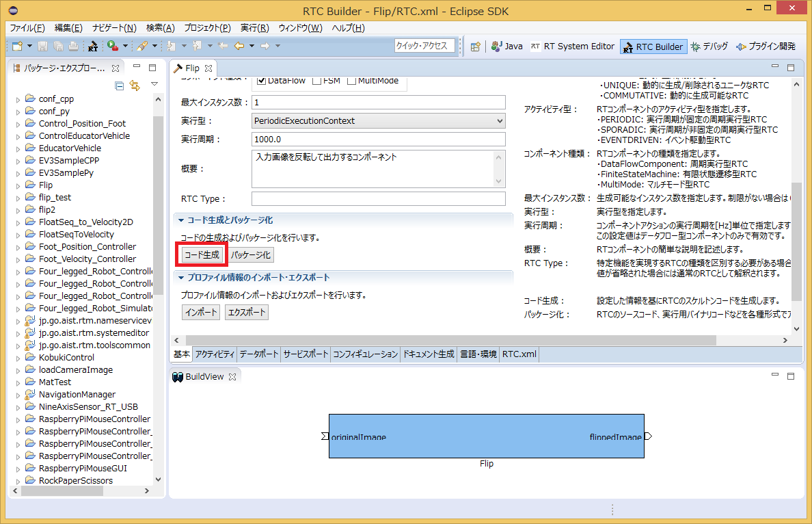The image size is (812, 524).
Task: Click the 最大インスタンス数 input field
Action: click(x=379, y=103)
